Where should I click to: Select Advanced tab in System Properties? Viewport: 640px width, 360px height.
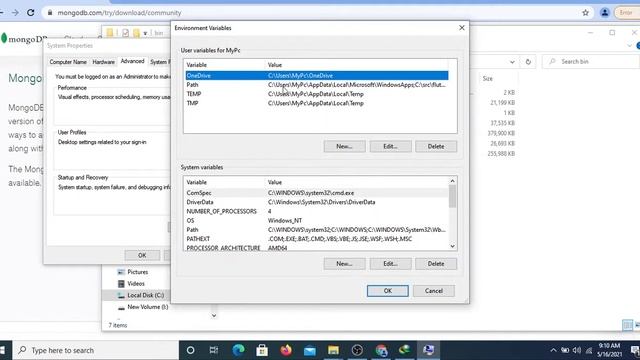132,61
